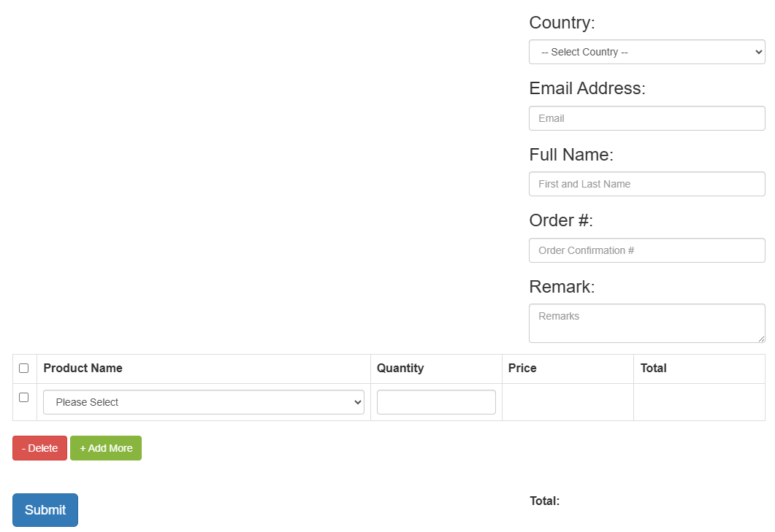Click the Full Name: label

click(571, 155)
